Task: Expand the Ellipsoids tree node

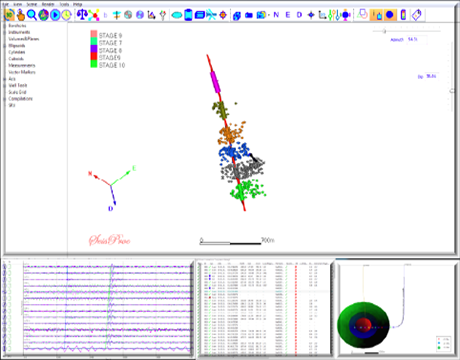Action: pos(4,46)
